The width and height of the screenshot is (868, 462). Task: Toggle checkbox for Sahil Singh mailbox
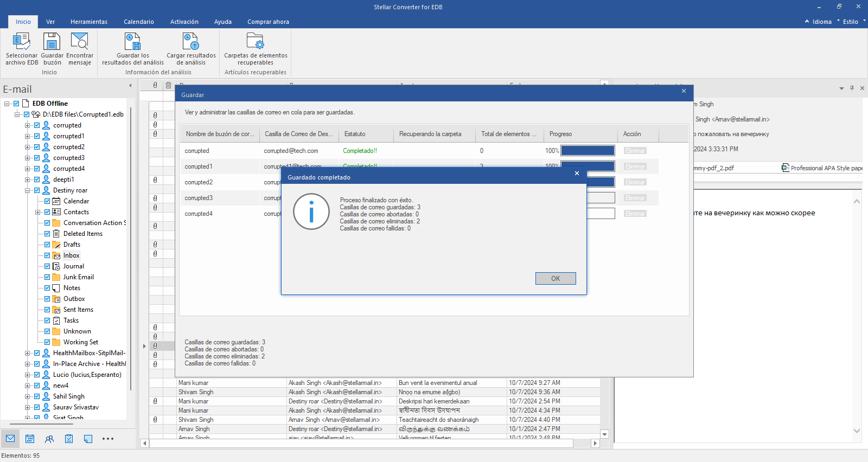click(x=37, y=396)
